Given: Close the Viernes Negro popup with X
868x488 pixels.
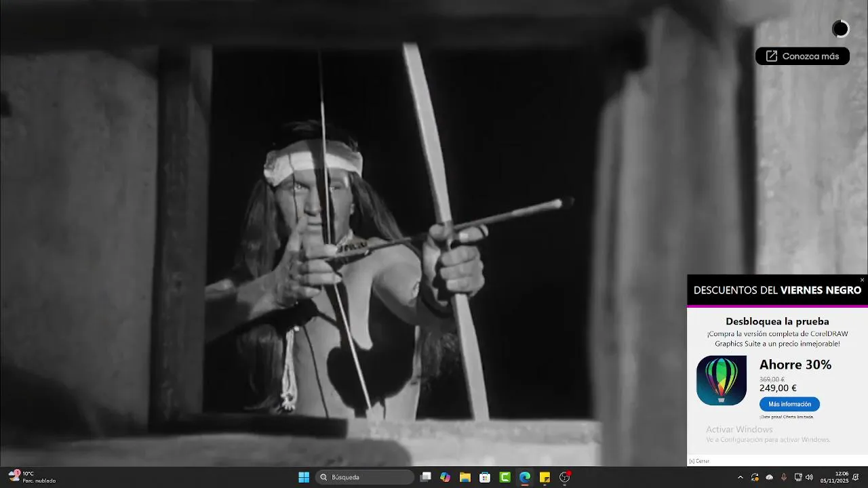Looking at the screenshot, I should click(862, 280).
